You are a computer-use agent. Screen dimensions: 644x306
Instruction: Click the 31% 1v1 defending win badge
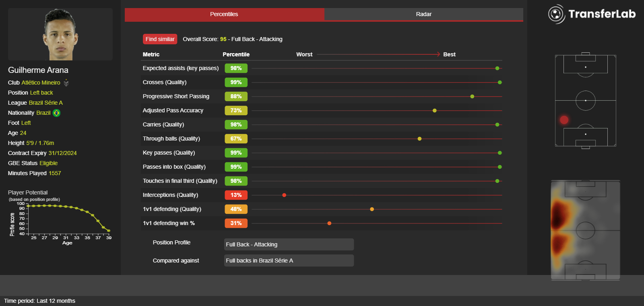(x=236, y=223)
